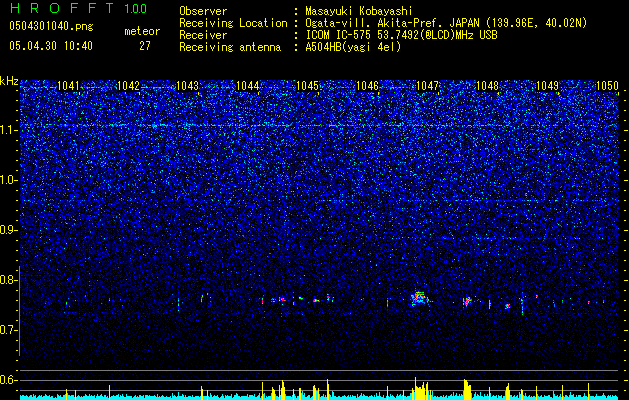Screen dimensions: 629x400
Task: Click the 1044 time marker
Action: 248,86
